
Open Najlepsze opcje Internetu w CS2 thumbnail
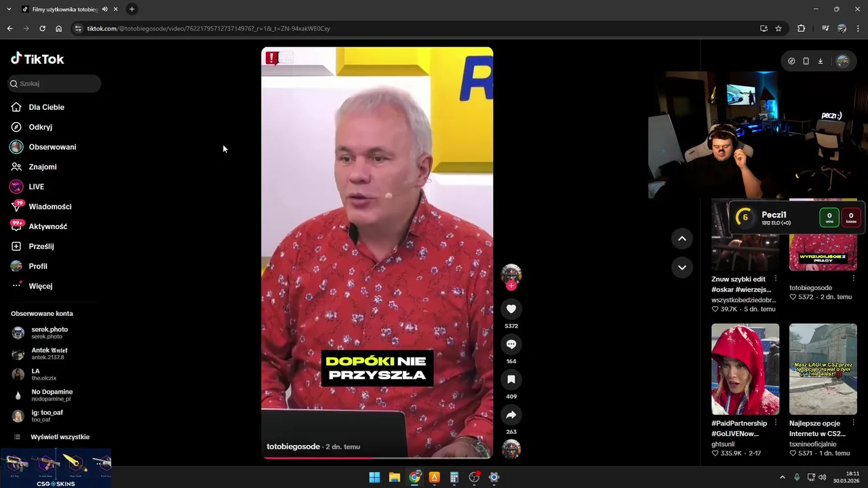[823, 369]
